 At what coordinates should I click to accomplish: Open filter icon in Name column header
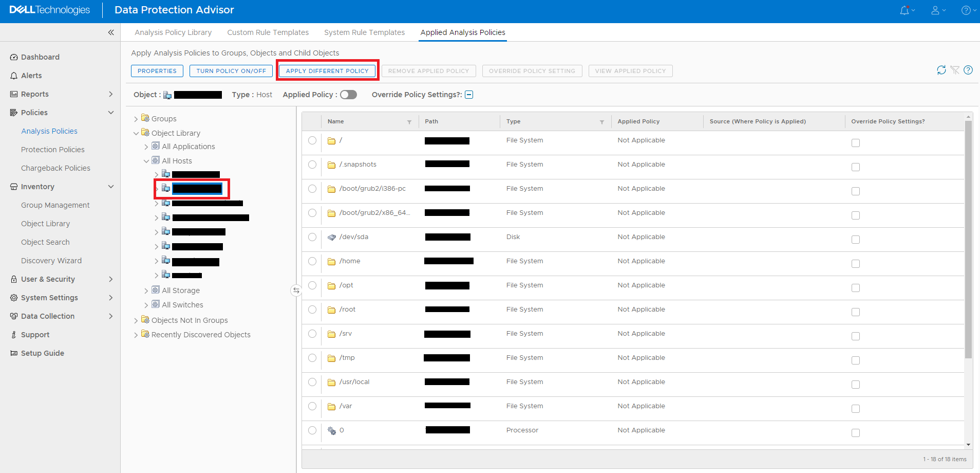[x=409, y=122]
